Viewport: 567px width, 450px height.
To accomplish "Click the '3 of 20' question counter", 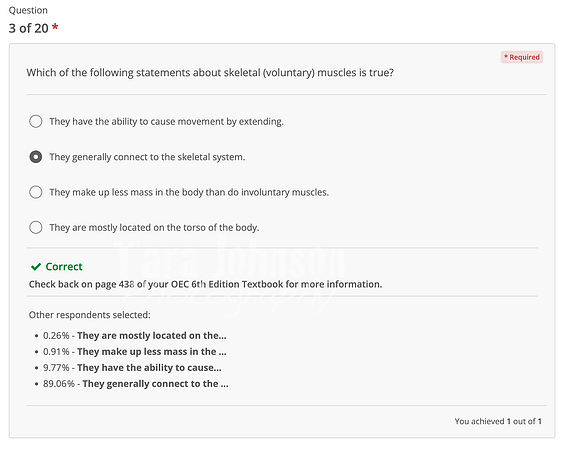I will pos(29,28).
